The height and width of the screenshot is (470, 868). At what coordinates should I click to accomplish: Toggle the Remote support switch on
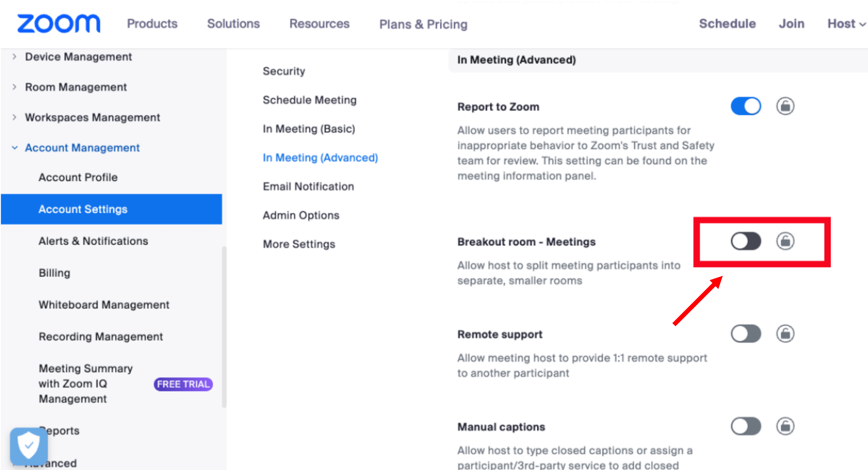[x=745, y=333]
